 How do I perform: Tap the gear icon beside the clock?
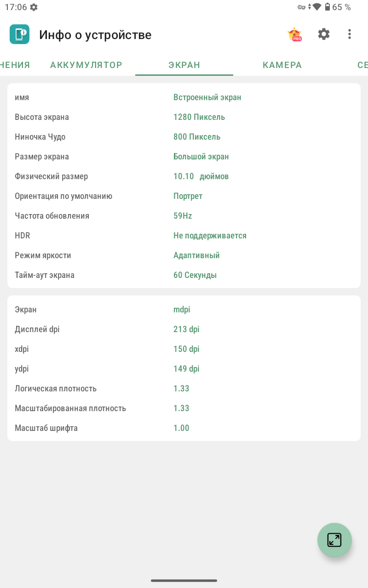point(34,7)
